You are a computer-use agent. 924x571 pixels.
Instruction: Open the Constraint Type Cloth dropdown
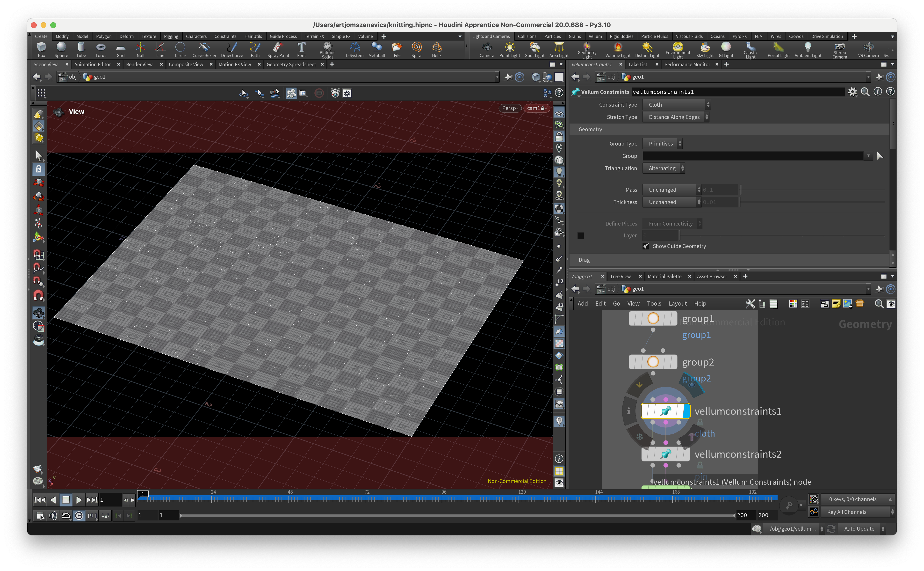(x=676, y=105)
